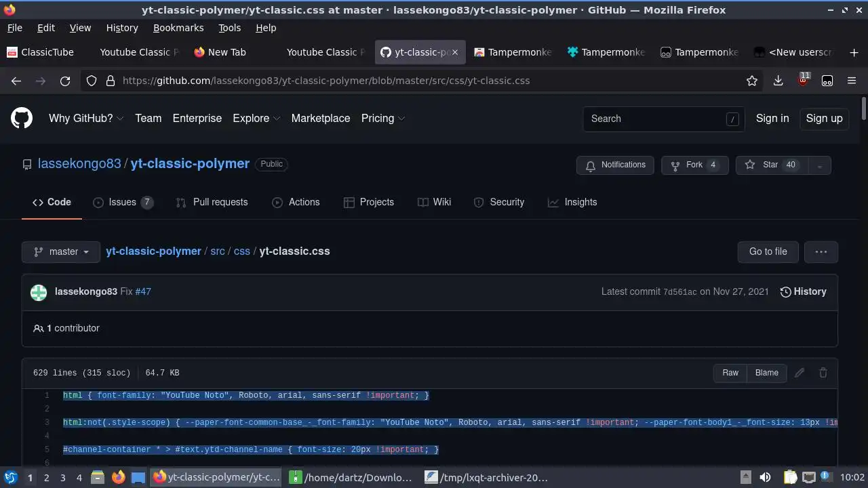Open the commit History link
Viewport: 868px width, 488px height.
(803, 291)
